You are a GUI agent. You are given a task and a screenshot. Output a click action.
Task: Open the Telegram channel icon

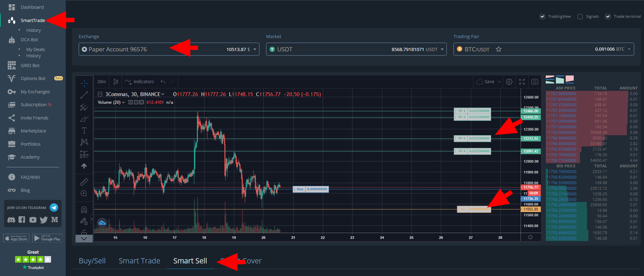pos(54,208)
